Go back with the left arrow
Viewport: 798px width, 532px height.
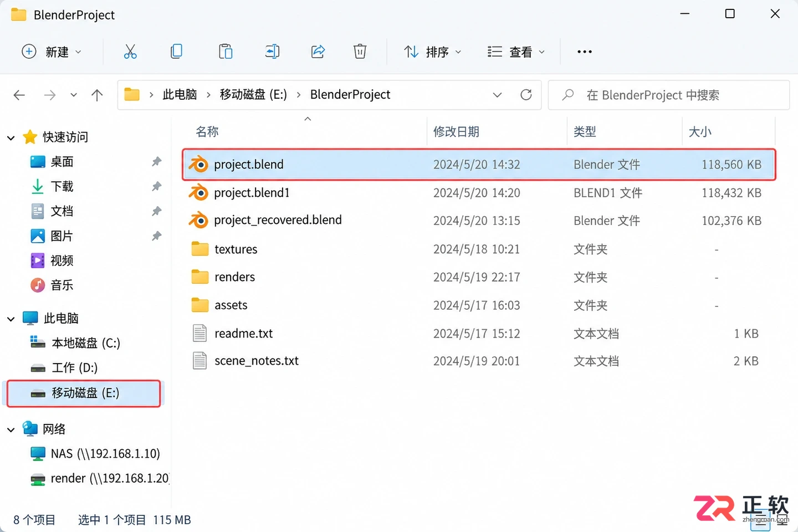point(19,95)
